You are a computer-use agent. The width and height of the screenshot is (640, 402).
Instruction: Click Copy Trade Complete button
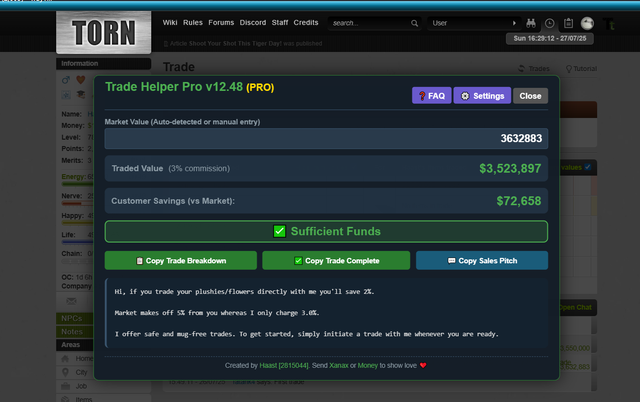336,260
